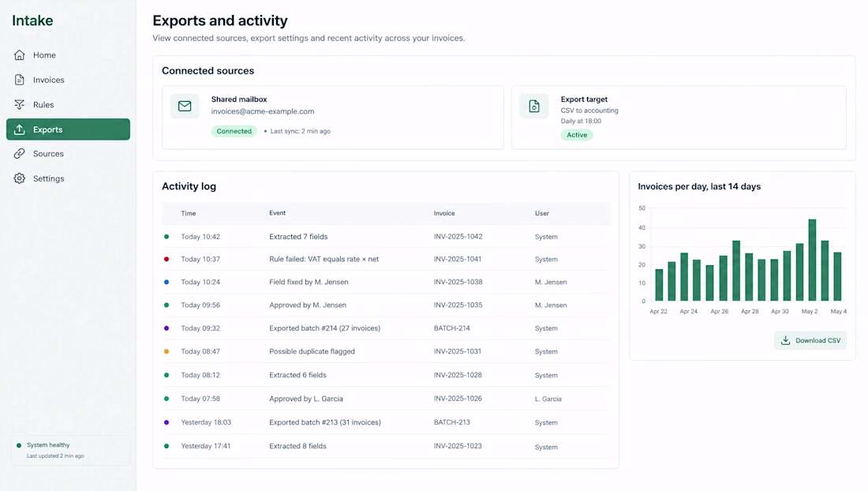Click invoice INV-2025-1041
The image size is (868, 491).
[x=457, y=259]
